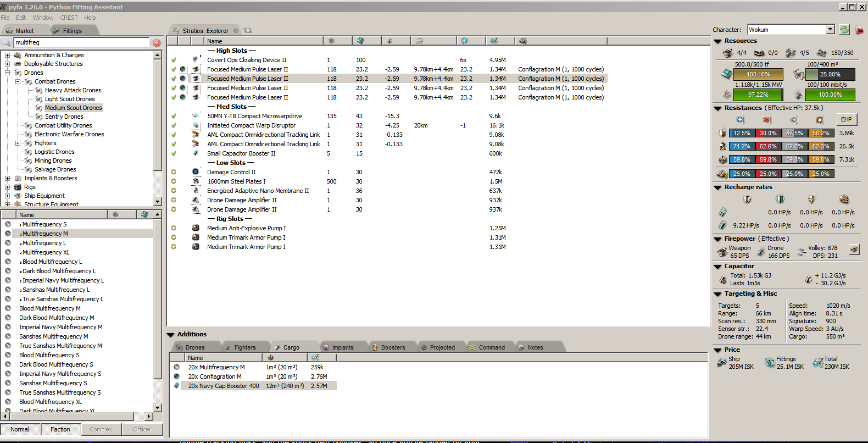
Task: Toggle state of Initiated Compact Warp Disruptor
Action: 174,125
